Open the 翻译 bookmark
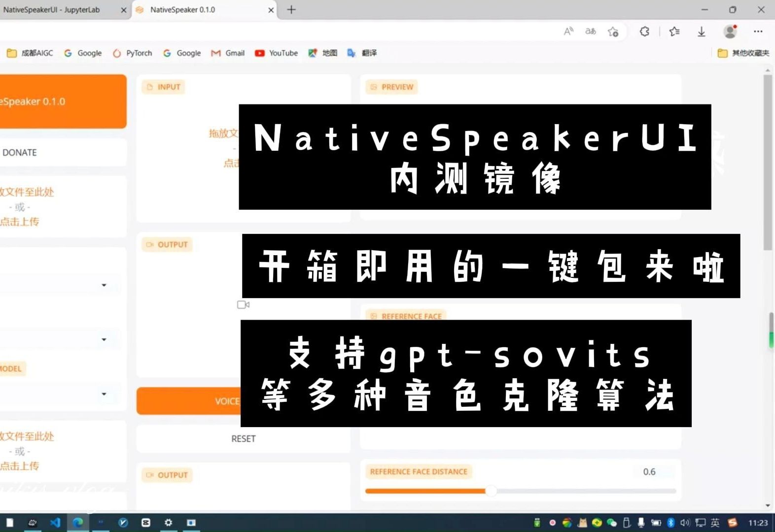This screenshot has width=775, height=532. (x=362, y=53)
